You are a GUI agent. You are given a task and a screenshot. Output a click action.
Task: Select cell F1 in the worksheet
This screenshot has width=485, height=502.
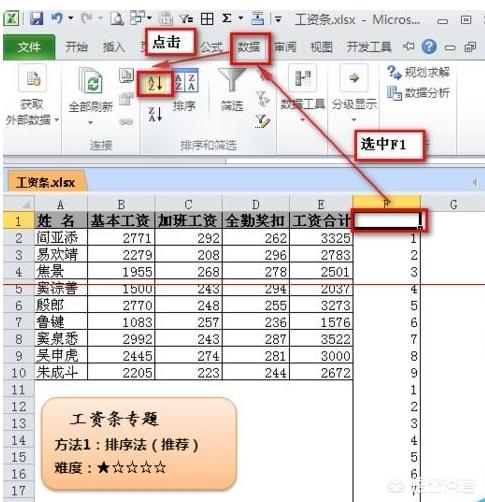click(387, 221)
